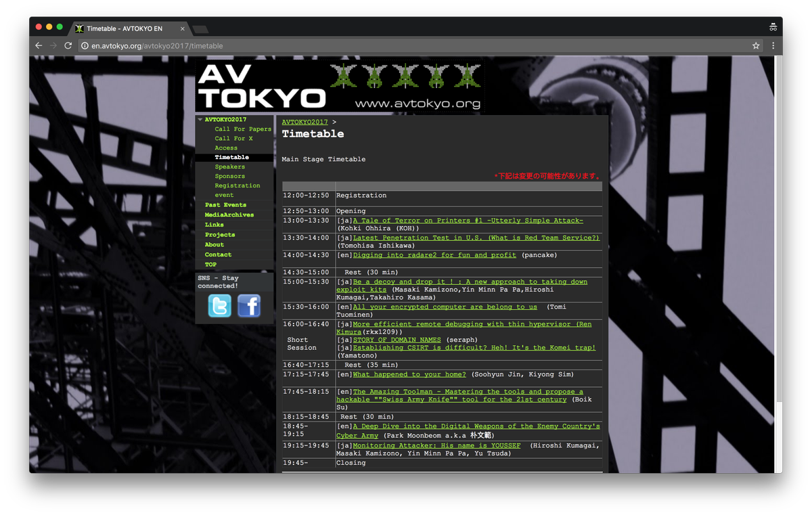This screenshot has width=812, height=515.
Task: Click the browser back arrow
Action: point(39,45)
